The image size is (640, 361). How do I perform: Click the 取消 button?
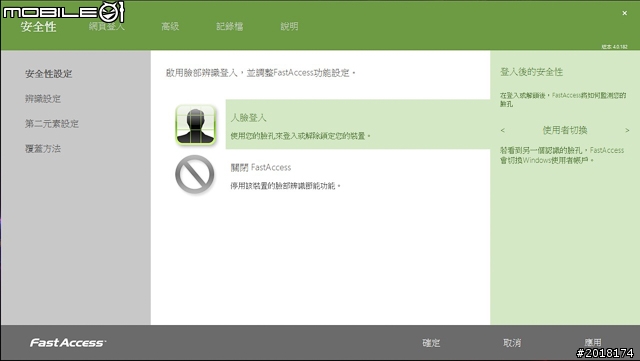[x=512, y=343]
